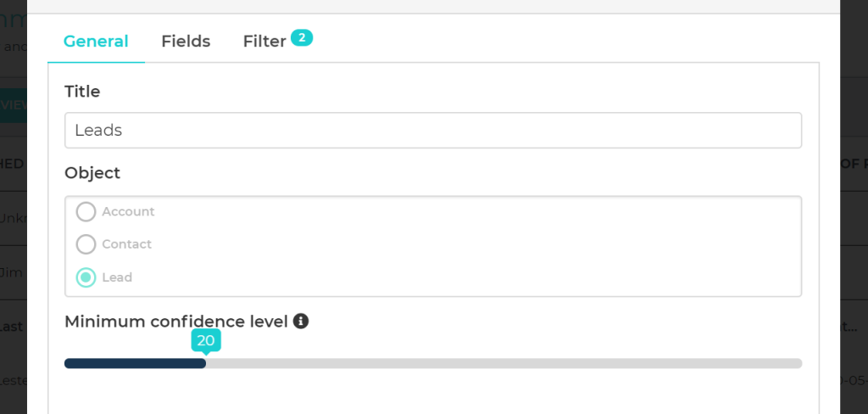Image resolution: width=868 pixels, height=414 pixels.
Task: Click the Contact option label
Action: pyautogui.click(x=126, y=244)
